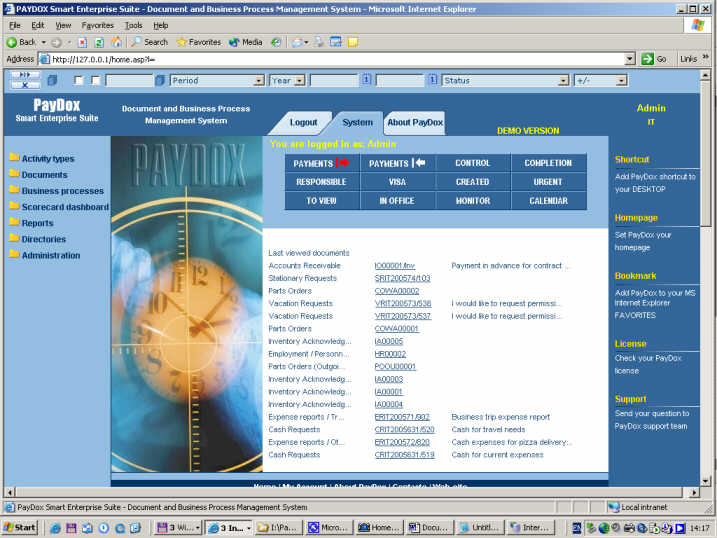Screen dimensions: 717x538
Task: Open the File menu
Action: tap(15, 26)
